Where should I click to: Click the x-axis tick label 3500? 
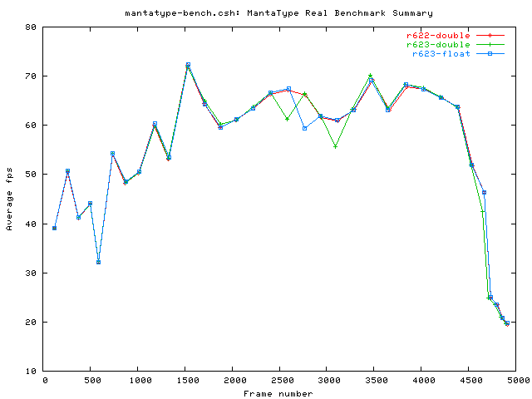(x=377, y=381)
